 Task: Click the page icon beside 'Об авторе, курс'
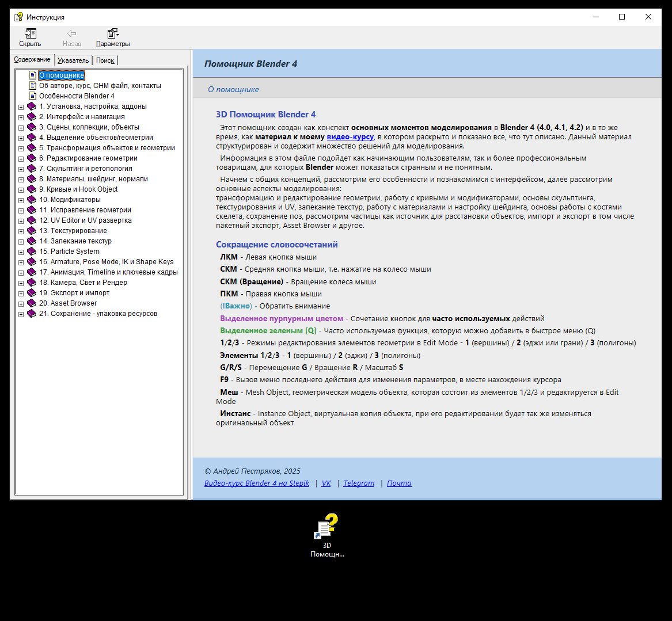tap(33, 86)
